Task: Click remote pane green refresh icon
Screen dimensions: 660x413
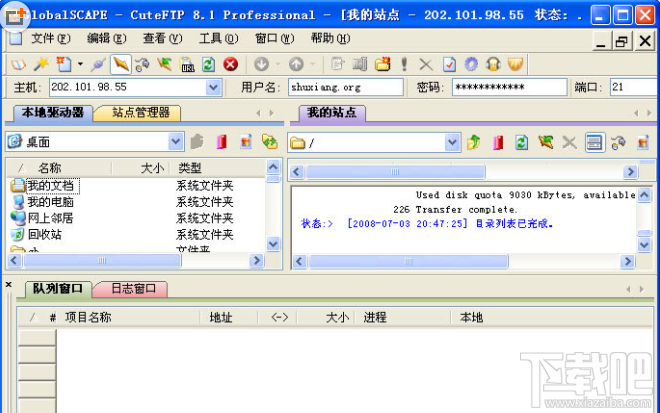Action: coord(522,143)
